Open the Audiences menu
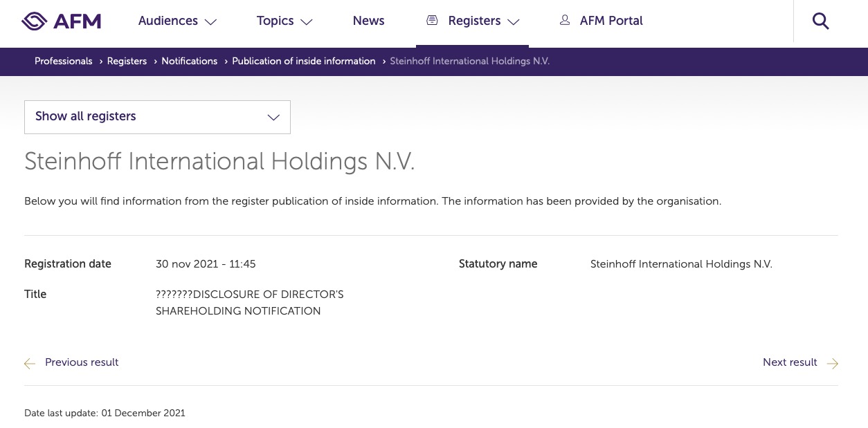This screenshot has width=868, height=428. tap(168, 21)
